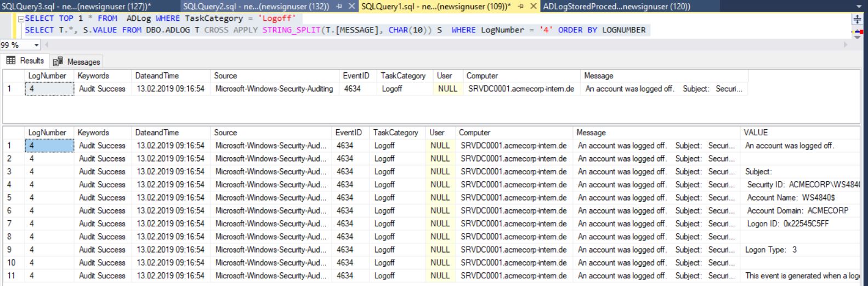Open the ADLogStoredProced tab

tap(616, 7)
